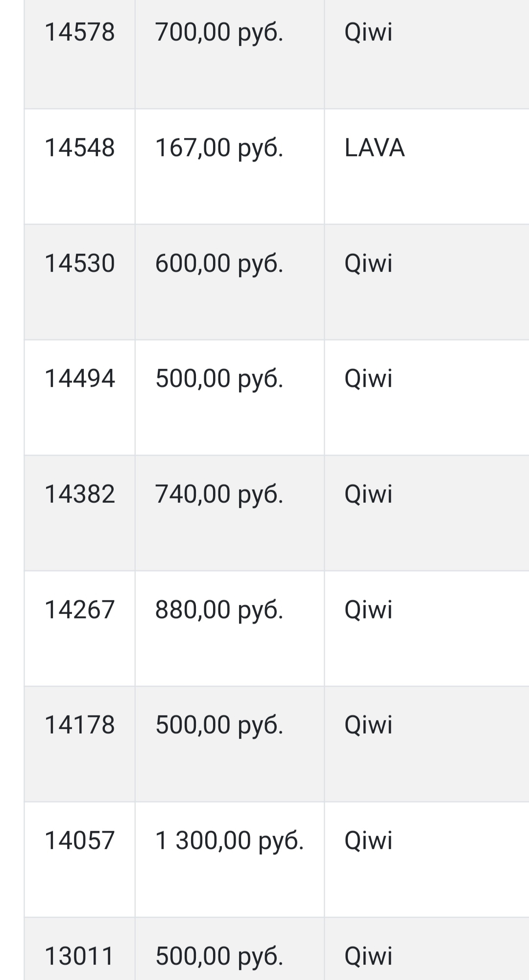
Task: Select transaction ID 14548
Action: click(x=79, y=148)
